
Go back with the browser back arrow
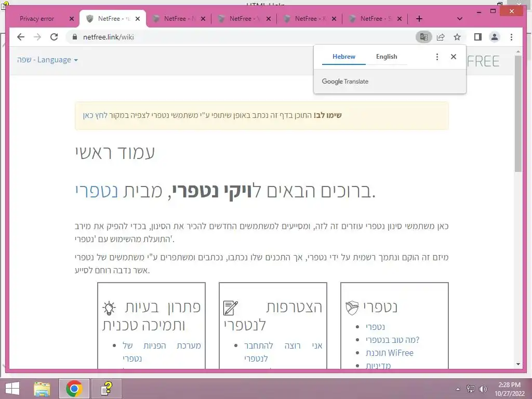coord(21,37)
